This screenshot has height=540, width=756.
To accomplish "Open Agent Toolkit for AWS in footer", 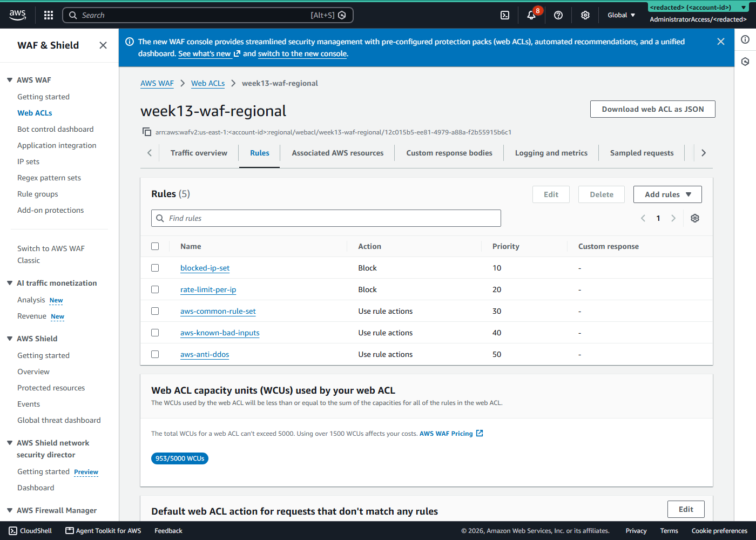I will [x=103, y=531].
